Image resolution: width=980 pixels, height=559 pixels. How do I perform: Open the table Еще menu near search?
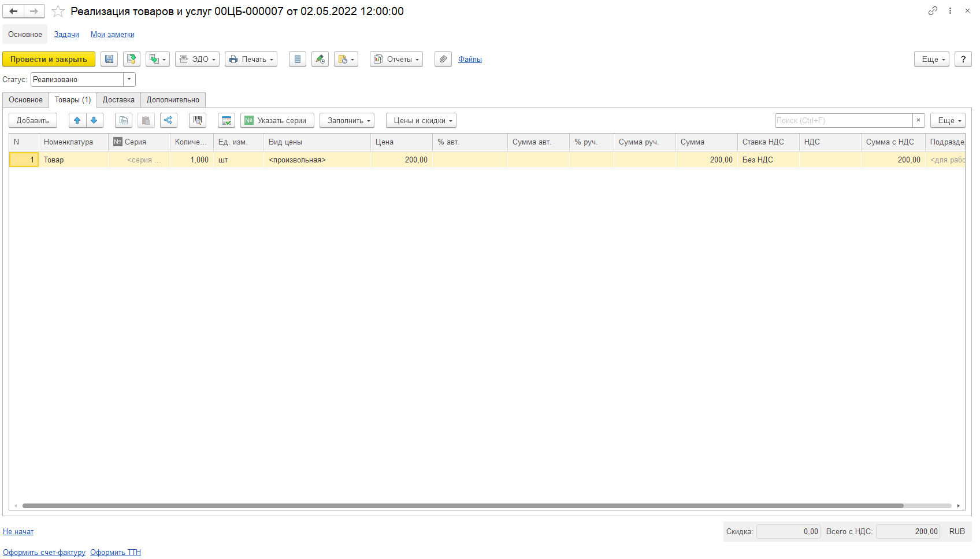coord(948,120)
